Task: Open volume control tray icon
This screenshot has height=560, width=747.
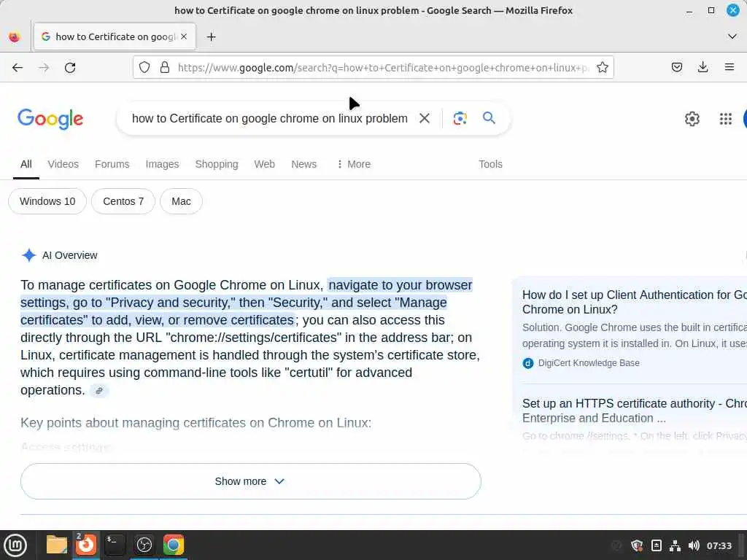Action: [x=694, y=545]
